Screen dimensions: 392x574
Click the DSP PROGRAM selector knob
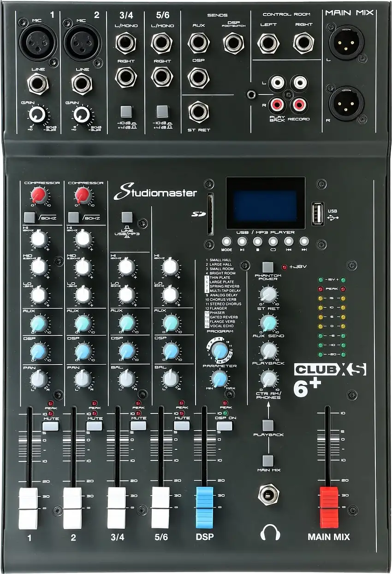[220, 350]
